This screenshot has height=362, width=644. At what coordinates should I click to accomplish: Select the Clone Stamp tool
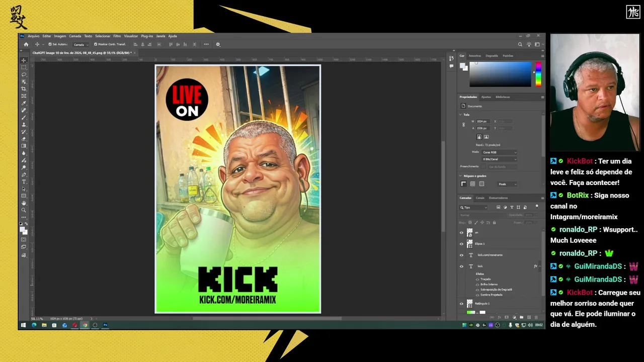point(24,124)
